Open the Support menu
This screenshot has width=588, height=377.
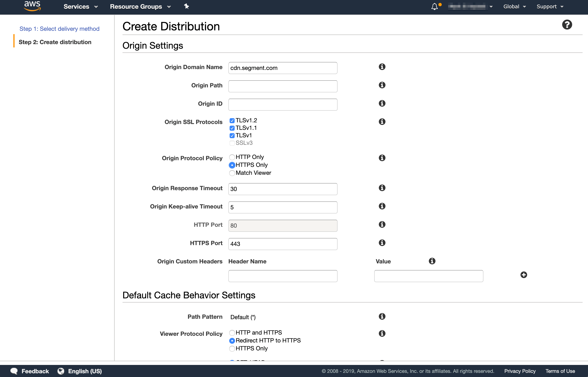(550, 7)
